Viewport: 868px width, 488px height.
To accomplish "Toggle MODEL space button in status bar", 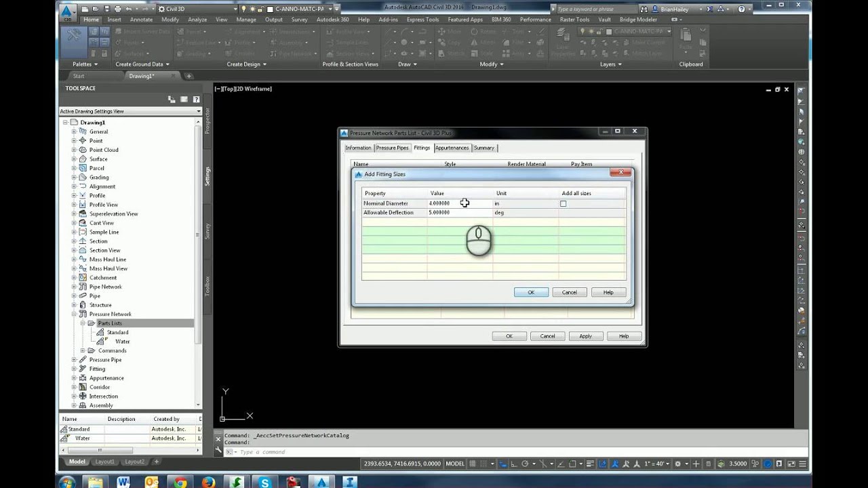I will point(455,464).
